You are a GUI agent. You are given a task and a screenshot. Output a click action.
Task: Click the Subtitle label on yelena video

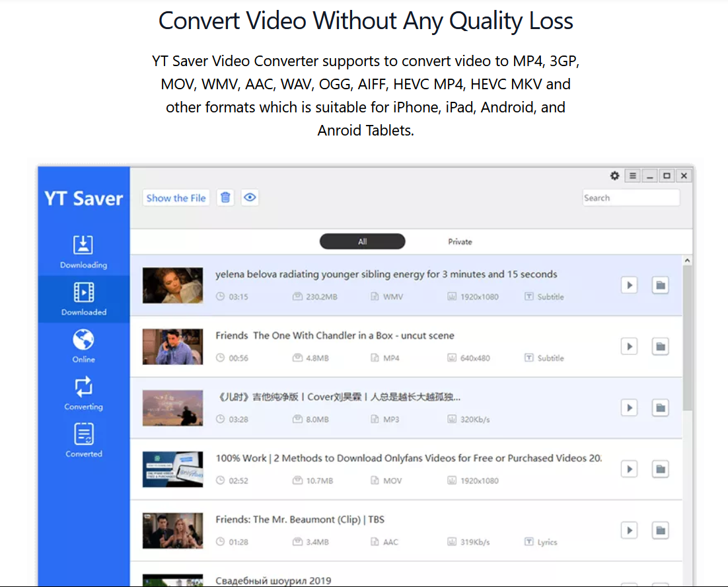tap(551, 297)
